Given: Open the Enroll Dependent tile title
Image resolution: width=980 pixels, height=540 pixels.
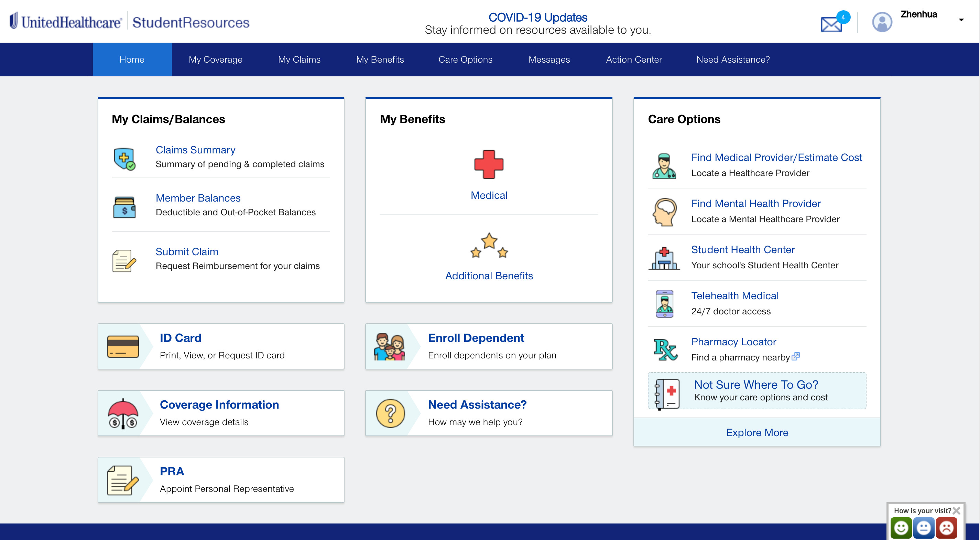Looking at the screenshot, I should [x=476, y=337].
